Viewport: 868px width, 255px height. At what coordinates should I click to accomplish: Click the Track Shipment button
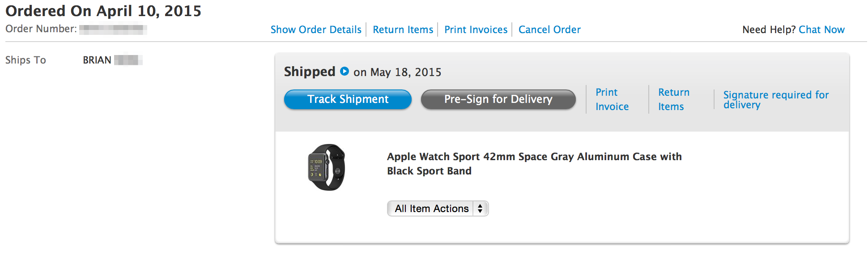pyautogui.click(x=348, y=99)
